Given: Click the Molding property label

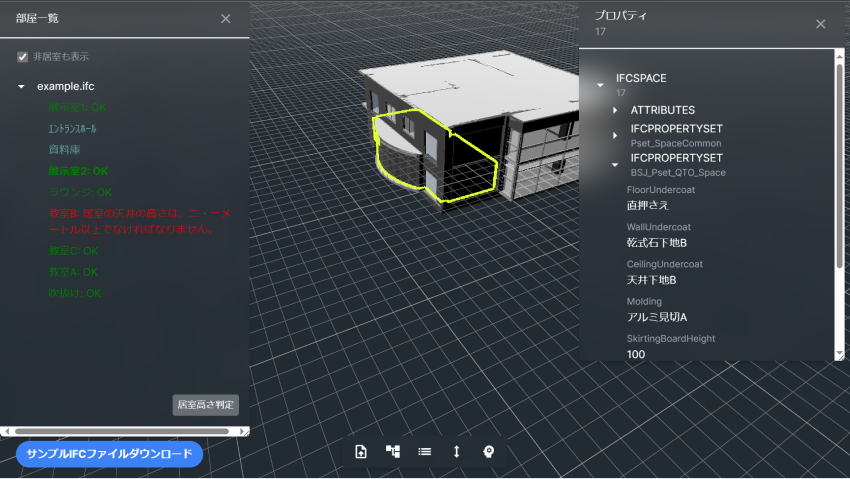Looking at the screenshot, I should tap(644, 301).
